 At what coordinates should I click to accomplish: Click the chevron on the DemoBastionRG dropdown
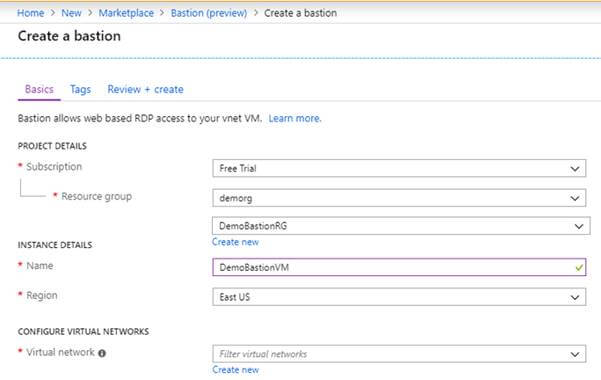click(579, 226)
